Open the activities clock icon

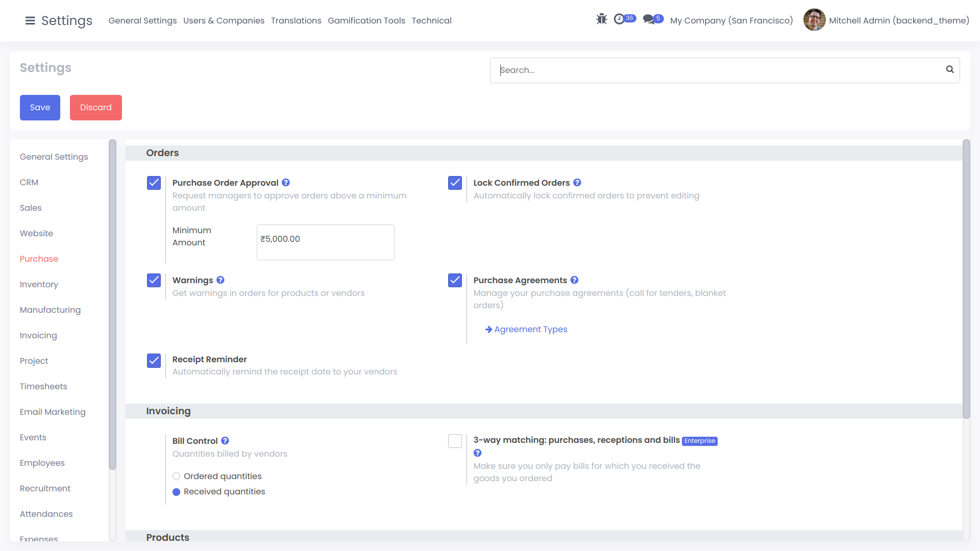pyautogui.click(x=619, y=19)
